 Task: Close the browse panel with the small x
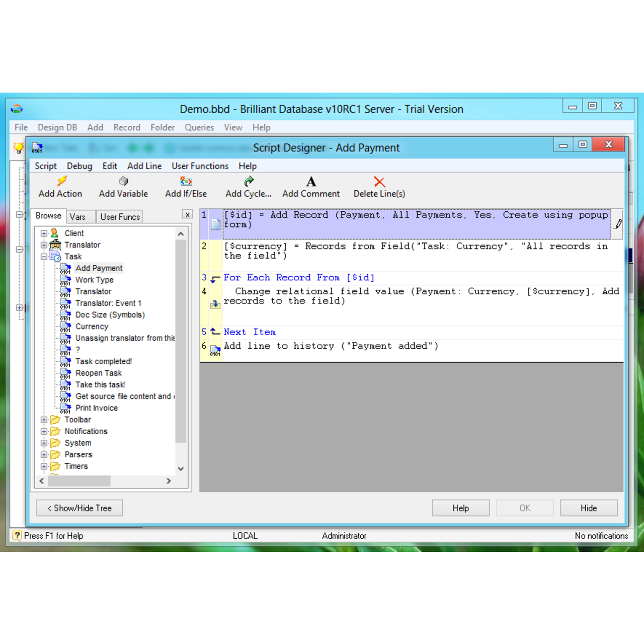[x=188, y=214]
